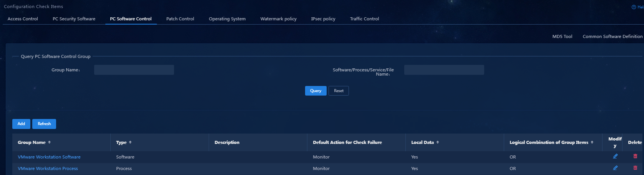644x175 pixels.
Task: Click the Query button
Action: 316,91
